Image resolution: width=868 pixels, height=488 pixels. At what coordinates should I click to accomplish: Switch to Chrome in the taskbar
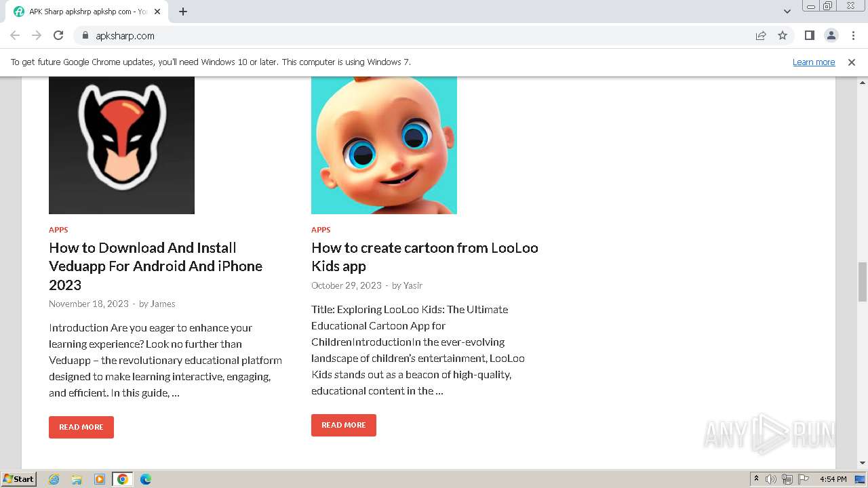coord(123,479)
